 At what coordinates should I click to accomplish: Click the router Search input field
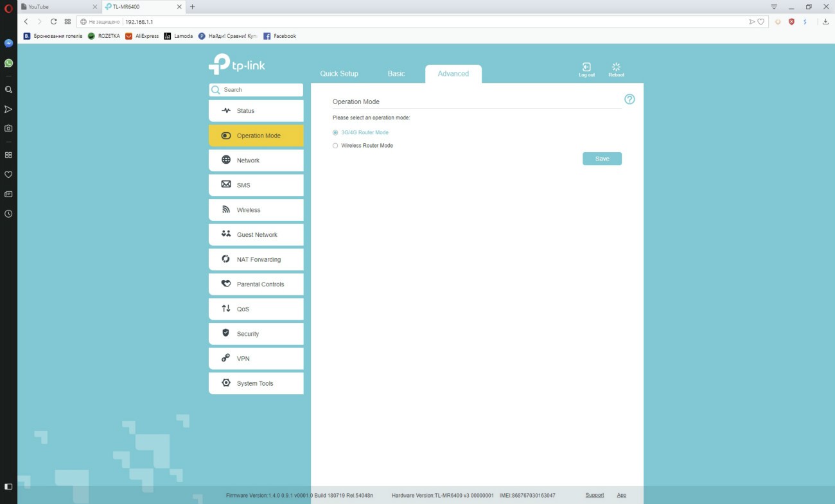(x=260, y=90)
